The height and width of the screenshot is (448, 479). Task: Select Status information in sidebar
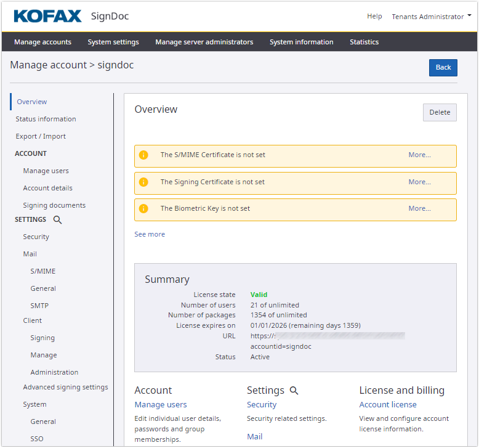tap(46, 119)
